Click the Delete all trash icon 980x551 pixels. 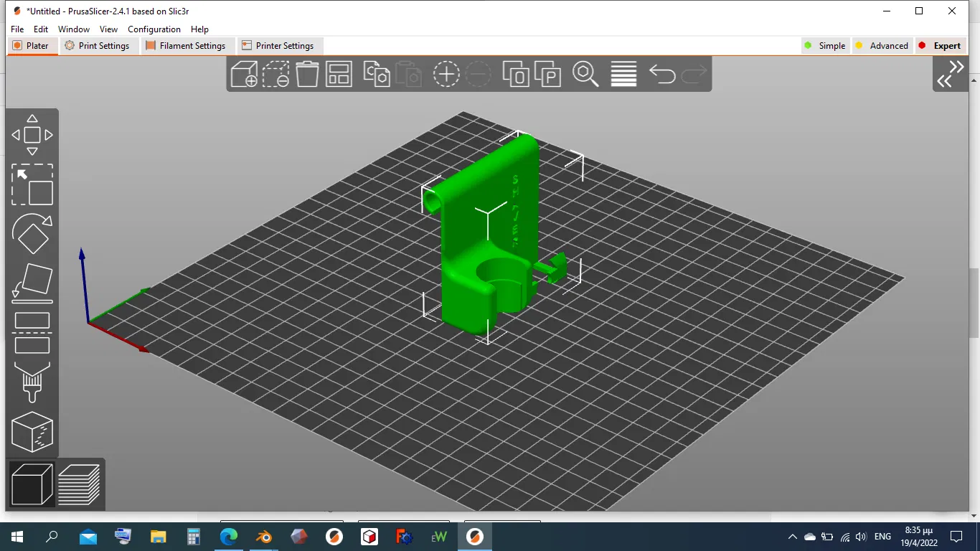click(x=307, y=74)
